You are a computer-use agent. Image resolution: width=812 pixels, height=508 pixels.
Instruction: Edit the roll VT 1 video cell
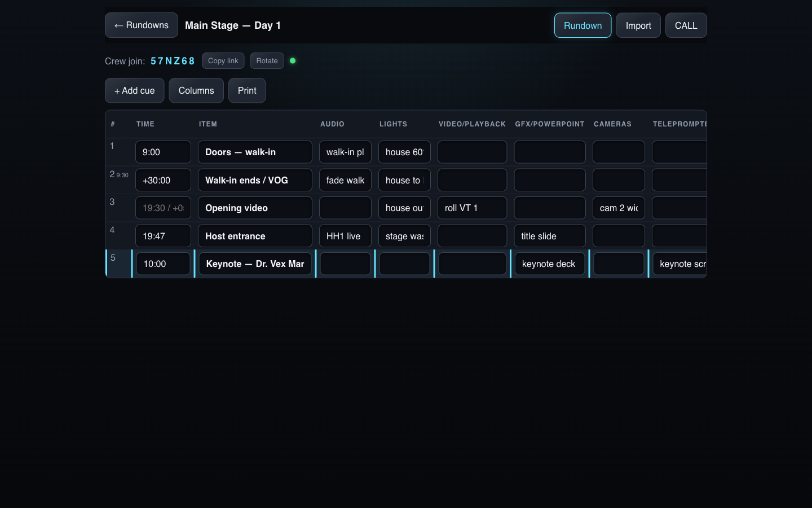coord(472,208)
